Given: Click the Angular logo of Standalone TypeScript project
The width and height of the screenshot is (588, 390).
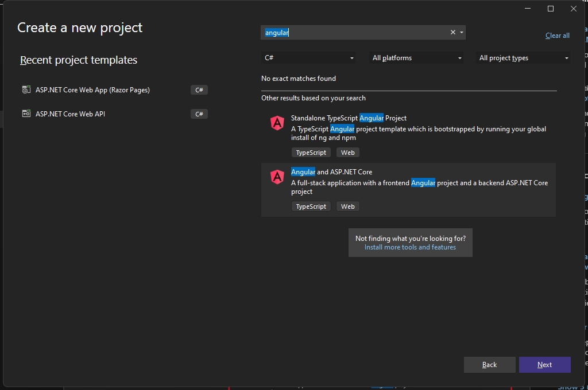Looking at the screenshot, I should tap(277, 123).
